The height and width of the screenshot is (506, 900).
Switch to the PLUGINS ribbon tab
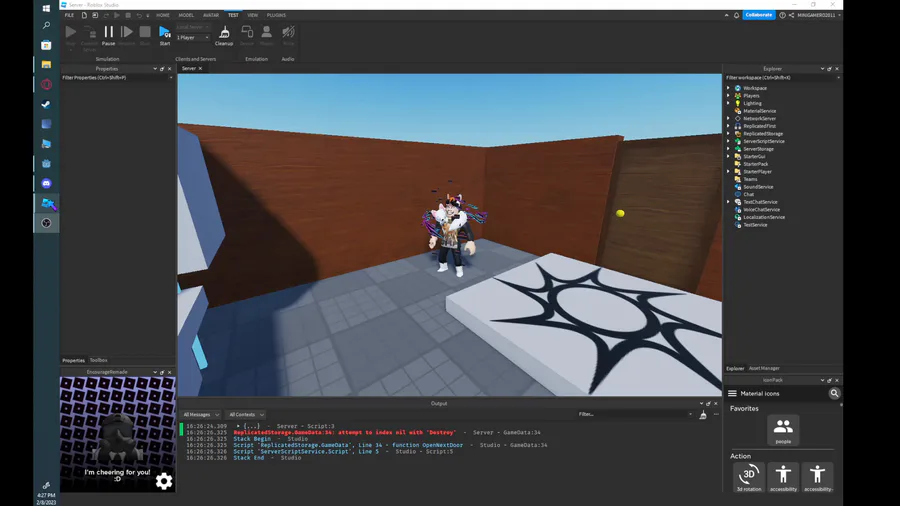276,15
